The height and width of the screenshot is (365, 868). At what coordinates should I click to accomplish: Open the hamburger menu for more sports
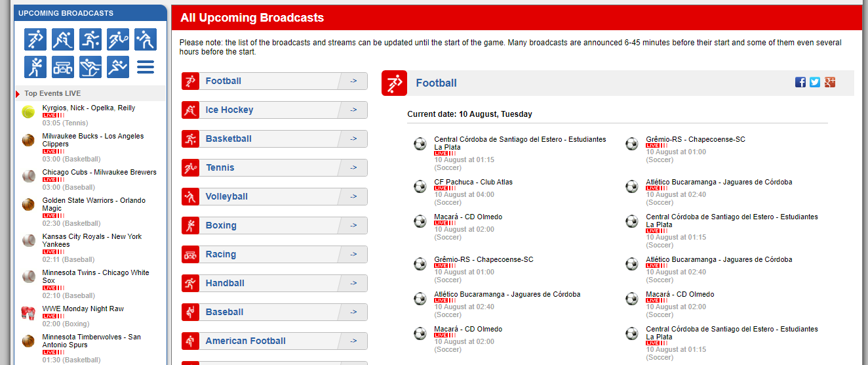click(x=146, y=67)
